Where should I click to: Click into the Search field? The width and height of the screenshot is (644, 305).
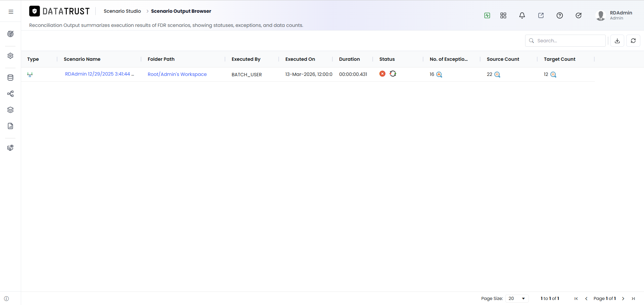[565, 41]
